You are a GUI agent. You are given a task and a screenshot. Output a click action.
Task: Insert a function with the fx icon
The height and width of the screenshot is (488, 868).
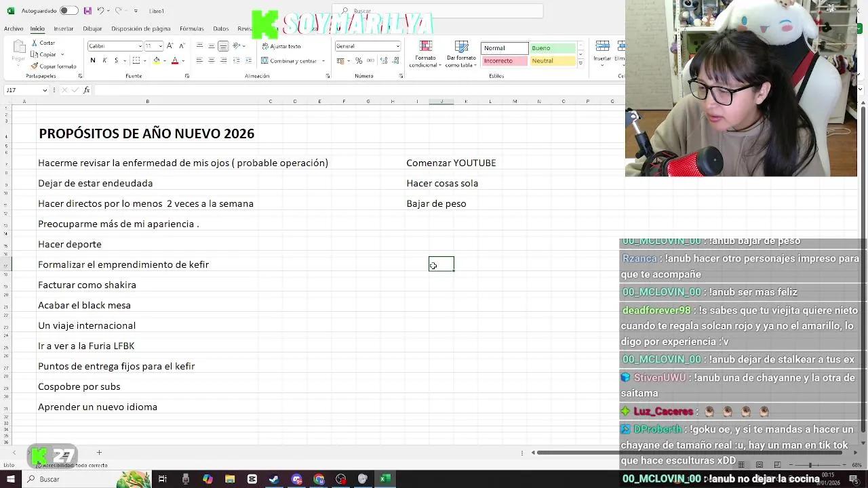pos(86,90)
